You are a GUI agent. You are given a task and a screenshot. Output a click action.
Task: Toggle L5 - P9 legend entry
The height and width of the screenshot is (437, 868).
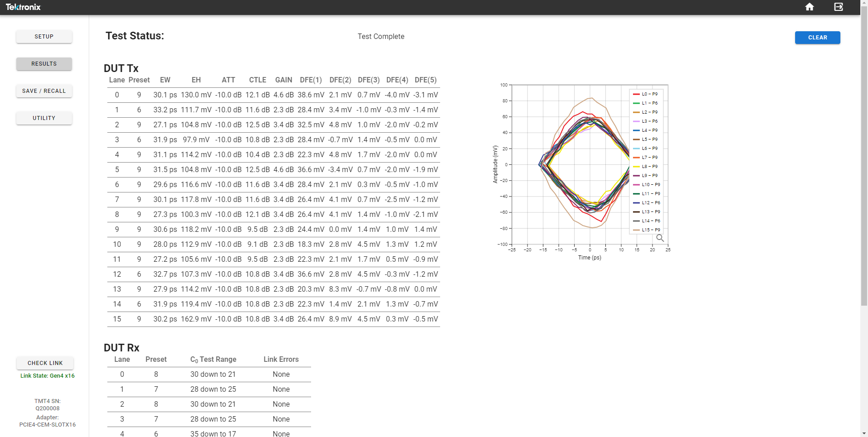(x=645, y=139)
